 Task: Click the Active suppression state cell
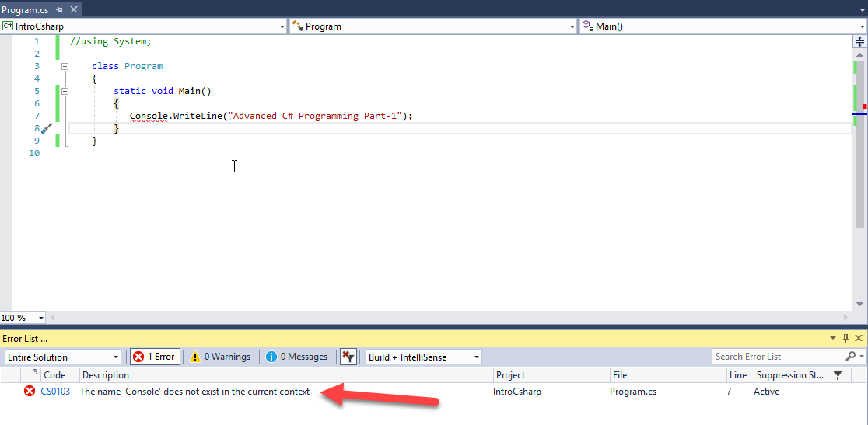(x=767, y=392)
